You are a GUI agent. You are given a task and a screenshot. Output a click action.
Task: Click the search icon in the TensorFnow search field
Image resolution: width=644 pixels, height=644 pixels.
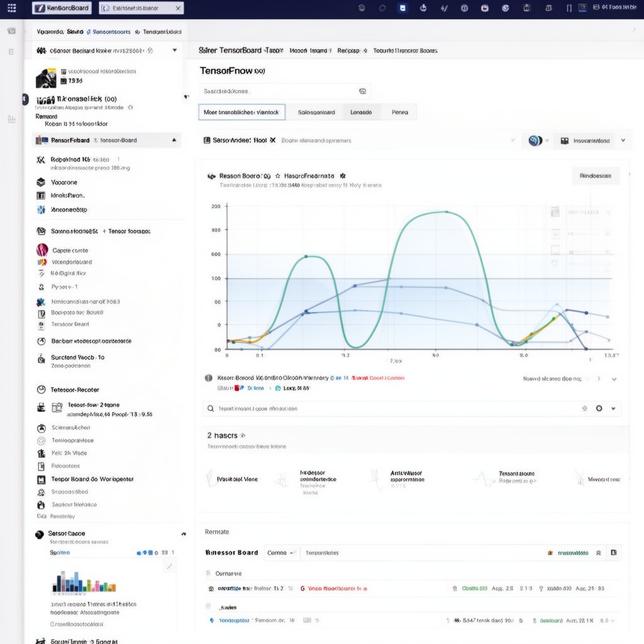pyautogui.click(x=362, y=91)
